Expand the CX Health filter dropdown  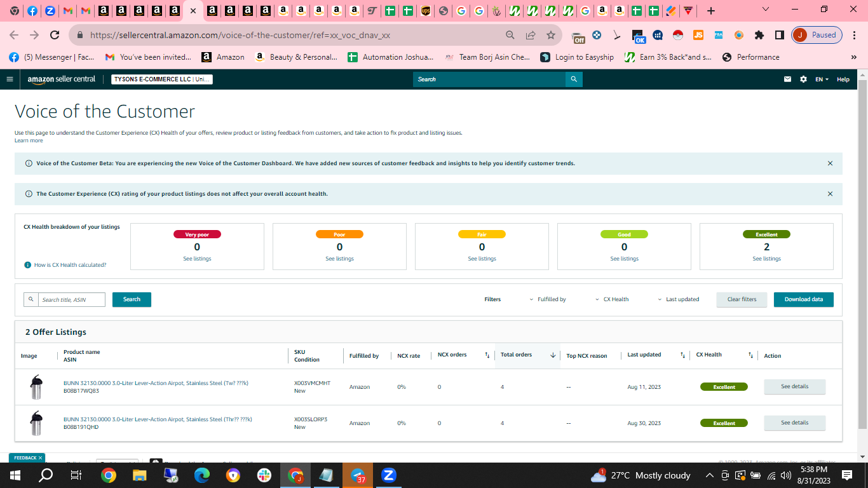tap(612, 299)
